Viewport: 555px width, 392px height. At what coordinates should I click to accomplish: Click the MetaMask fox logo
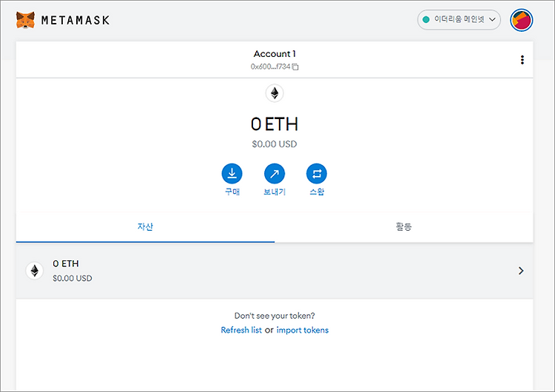click(25, 20)
